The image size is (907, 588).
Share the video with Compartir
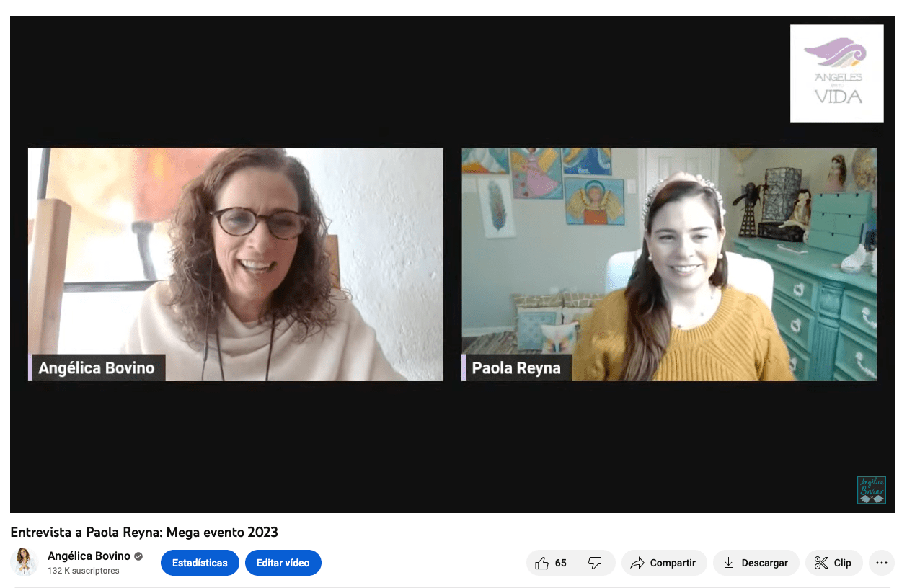coord(663,563)
